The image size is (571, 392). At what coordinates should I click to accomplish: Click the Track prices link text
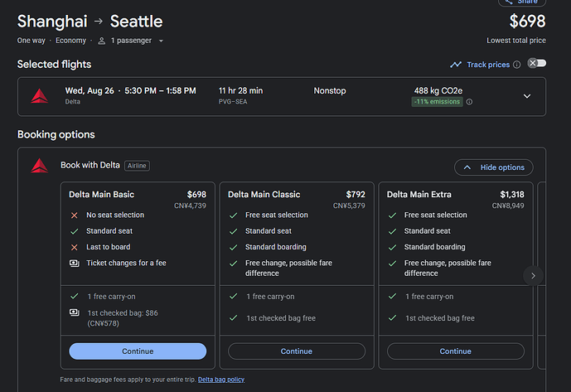coord(488,65)
